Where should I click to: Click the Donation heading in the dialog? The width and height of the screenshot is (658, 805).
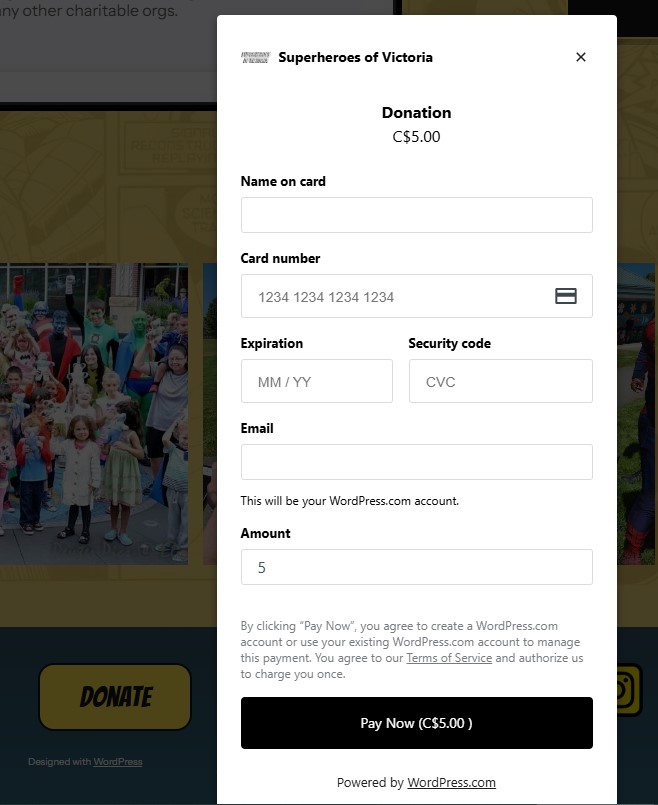416,112
